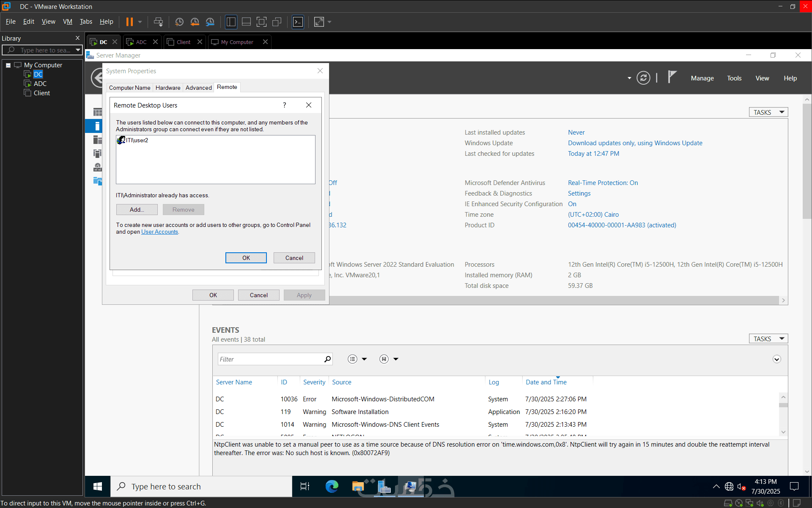
Task: Switch to the Advanced tab
Action: pyautogui.click(x=198, y=88)
